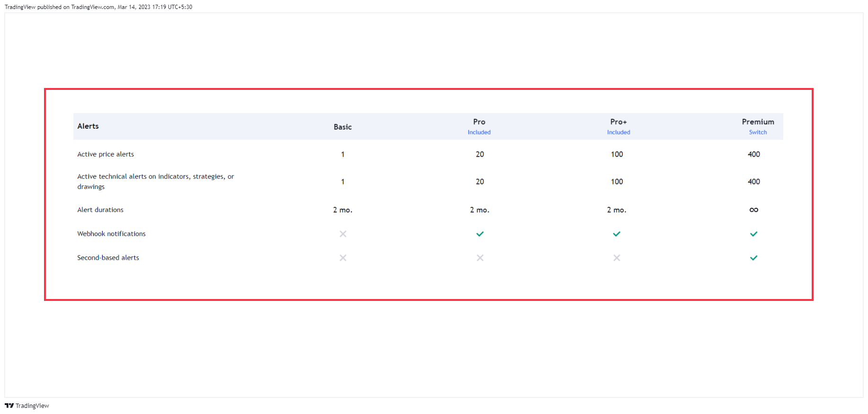Click the Webhook notifications checkmark under Premium

754,234
